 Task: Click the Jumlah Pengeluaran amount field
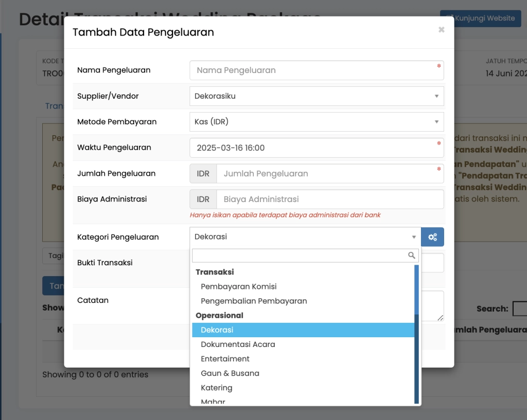coord(329,173)
